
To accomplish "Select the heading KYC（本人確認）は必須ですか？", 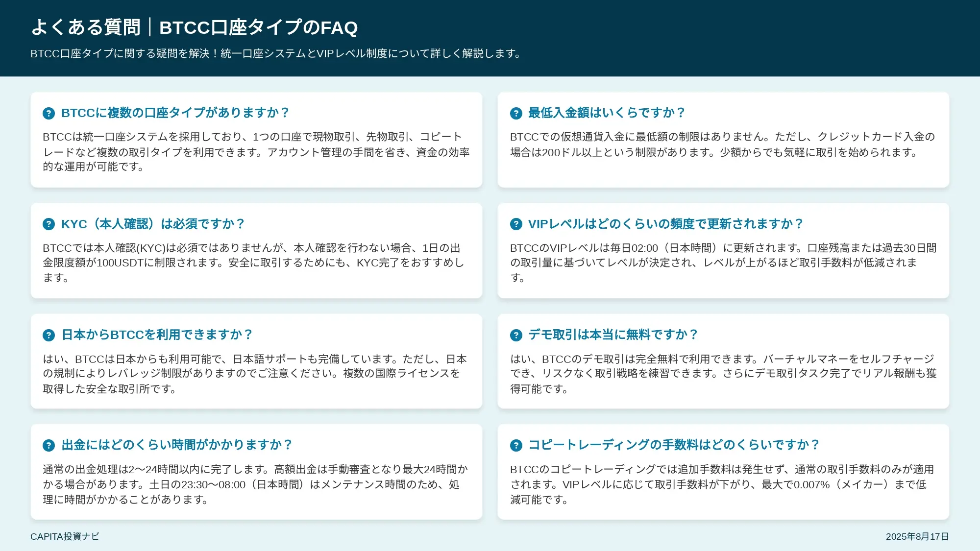I will click(x=153, y=224).
